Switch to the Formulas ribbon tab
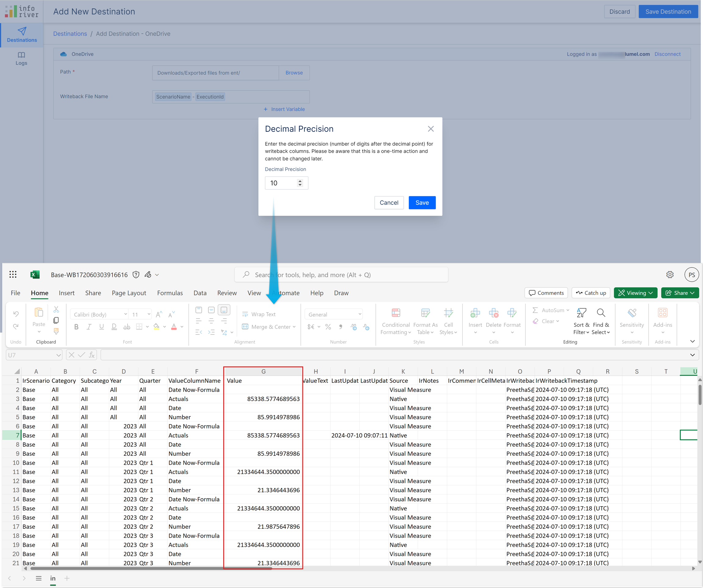 coord(170,293)
